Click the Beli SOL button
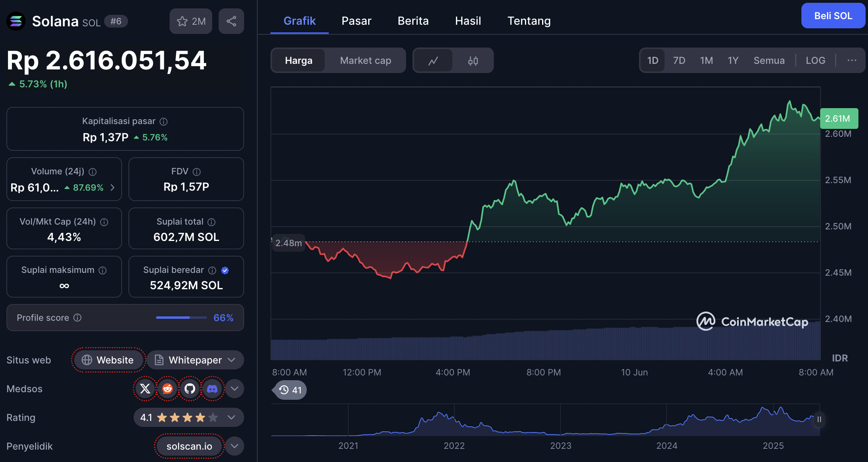868x462 pixels. 833,16
